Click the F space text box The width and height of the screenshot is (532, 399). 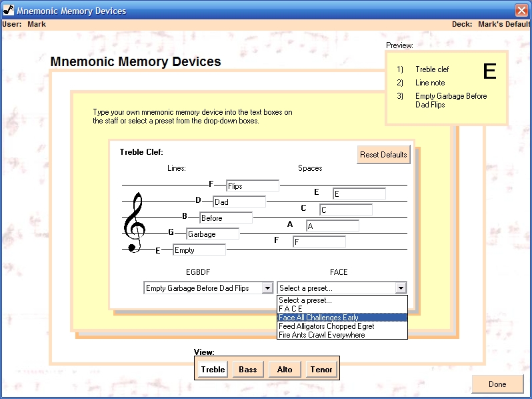(x=319, y=242)
